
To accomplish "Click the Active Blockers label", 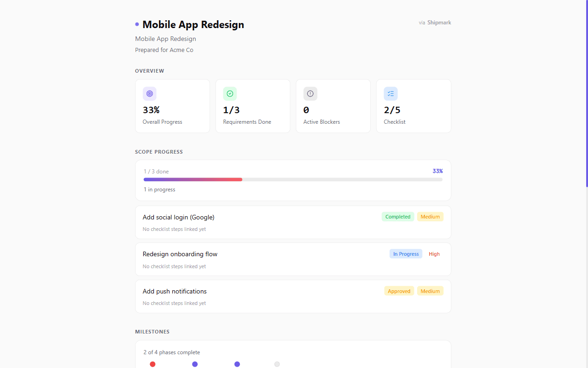I will click(322, 122).
